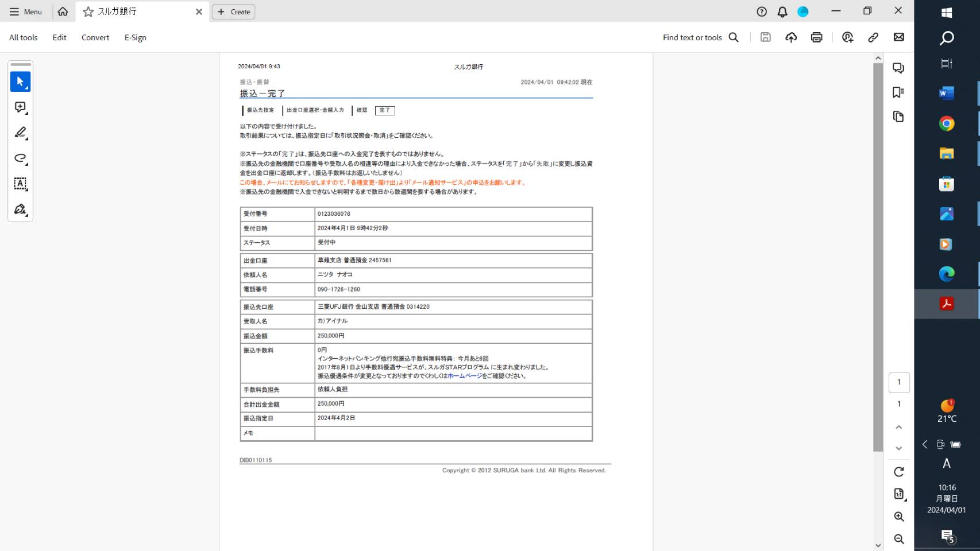Zoom in with the plus magnifier

(899, 517)
